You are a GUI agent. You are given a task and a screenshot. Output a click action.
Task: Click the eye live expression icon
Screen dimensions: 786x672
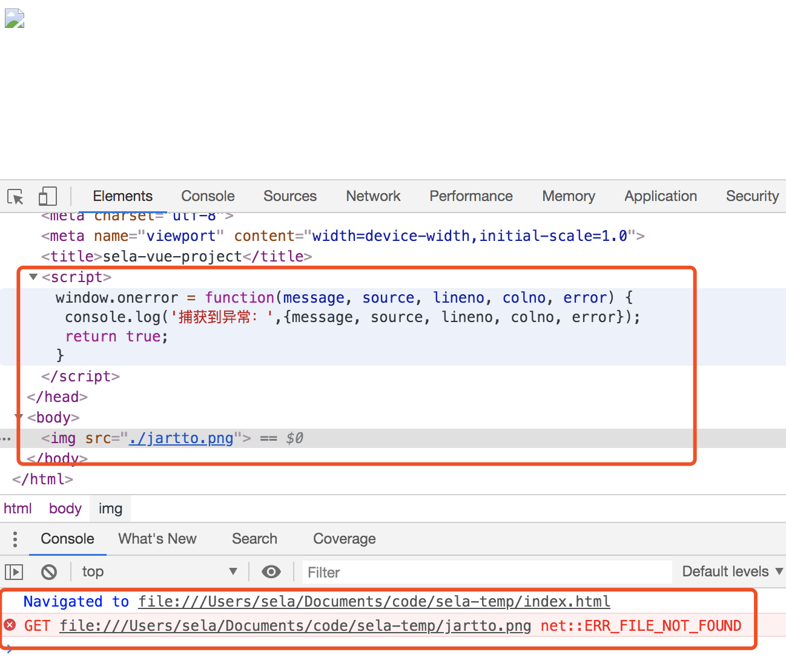271,572
